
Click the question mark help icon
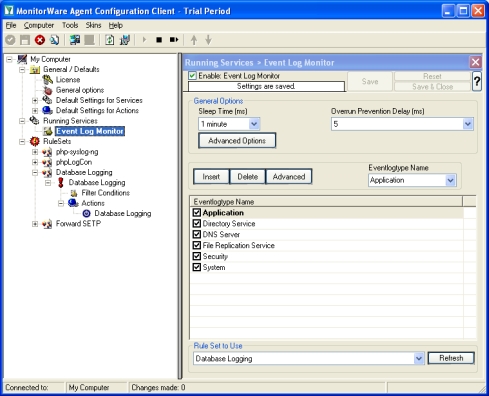477,81
